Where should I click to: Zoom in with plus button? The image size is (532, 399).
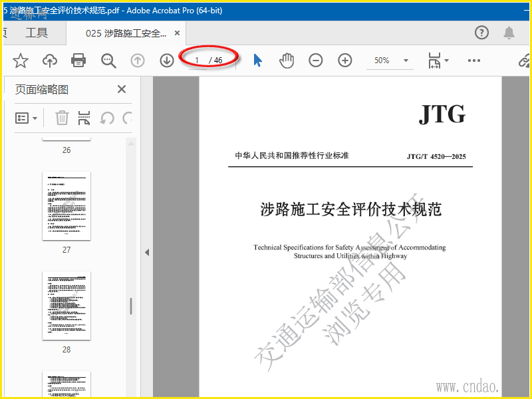344,61
